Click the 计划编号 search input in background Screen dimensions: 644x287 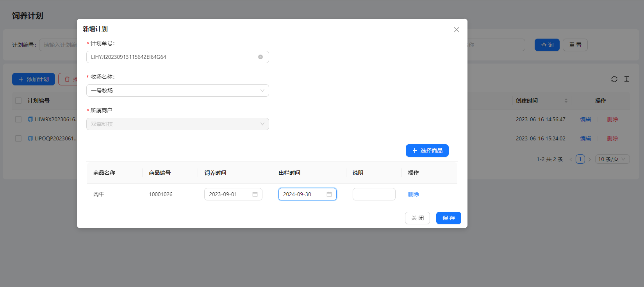[59, 45]
